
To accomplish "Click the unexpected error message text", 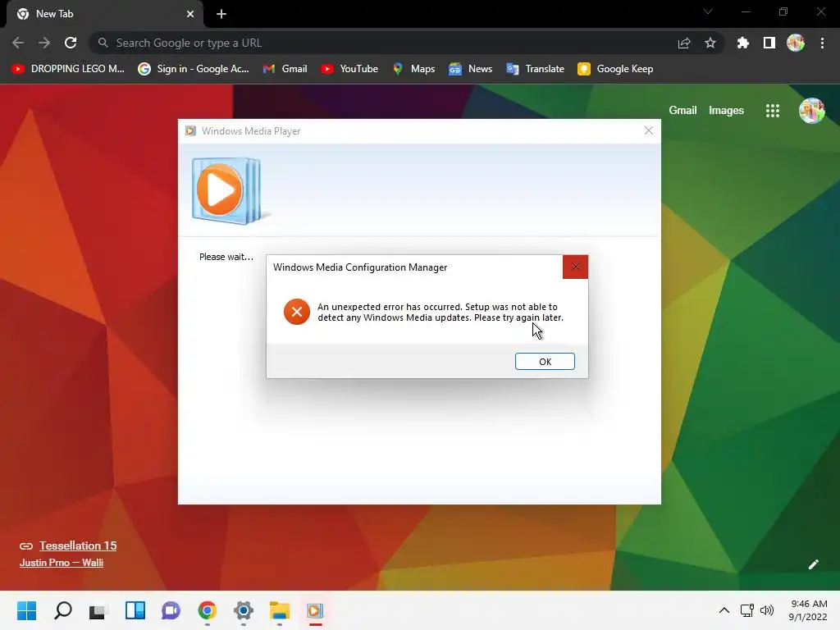I will pos(440,312).
